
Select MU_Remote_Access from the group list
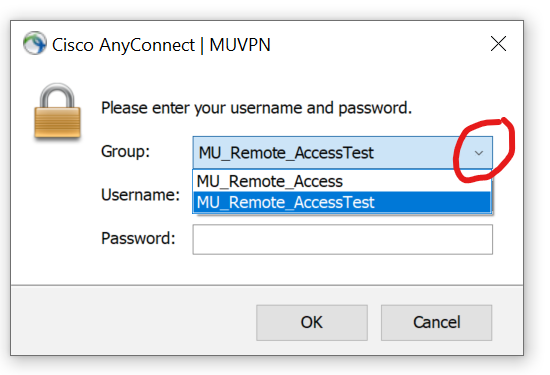(342, 181)
